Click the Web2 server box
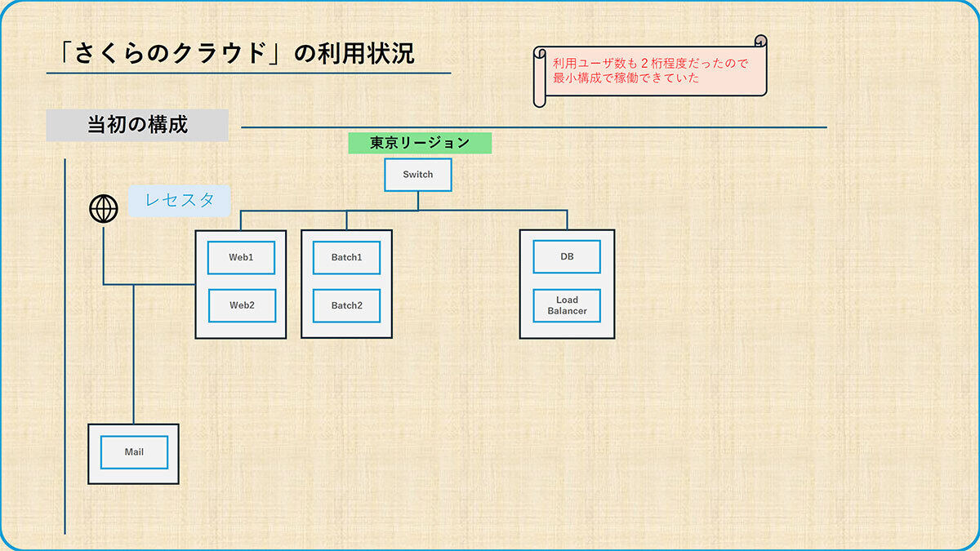980x551 pixels. pos(242,305)
